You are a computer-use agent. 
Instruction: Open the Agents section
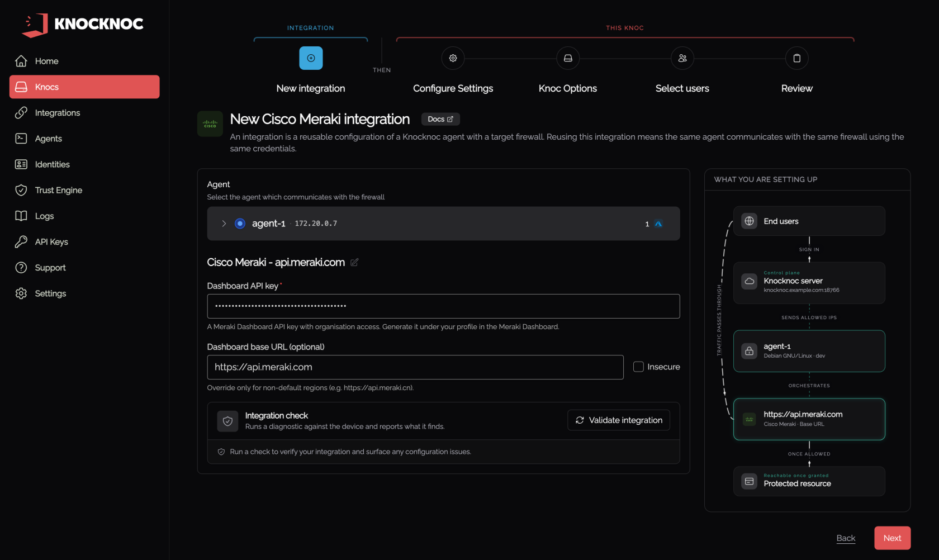(x=84, y=139)
